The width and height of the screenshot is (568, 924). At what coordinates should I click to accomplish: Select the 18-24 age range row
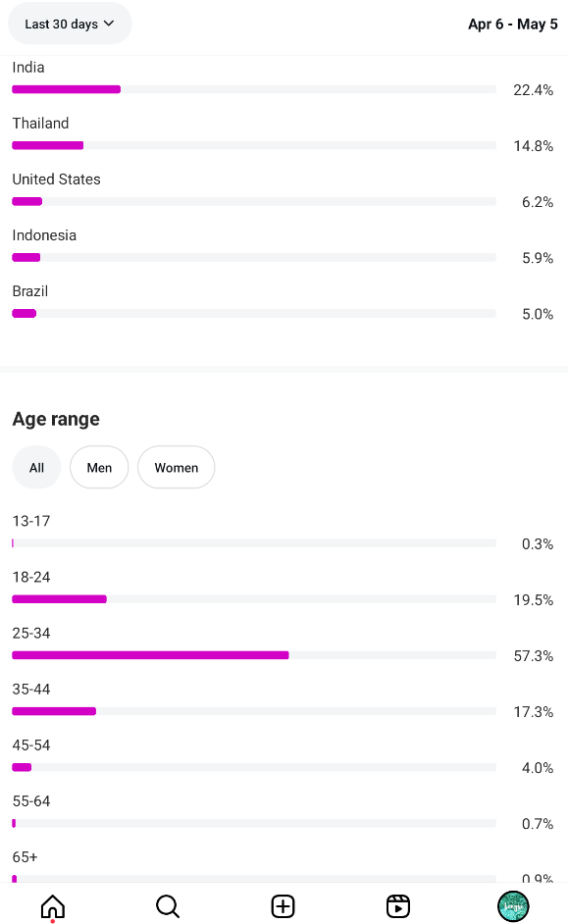coord(283,589)
